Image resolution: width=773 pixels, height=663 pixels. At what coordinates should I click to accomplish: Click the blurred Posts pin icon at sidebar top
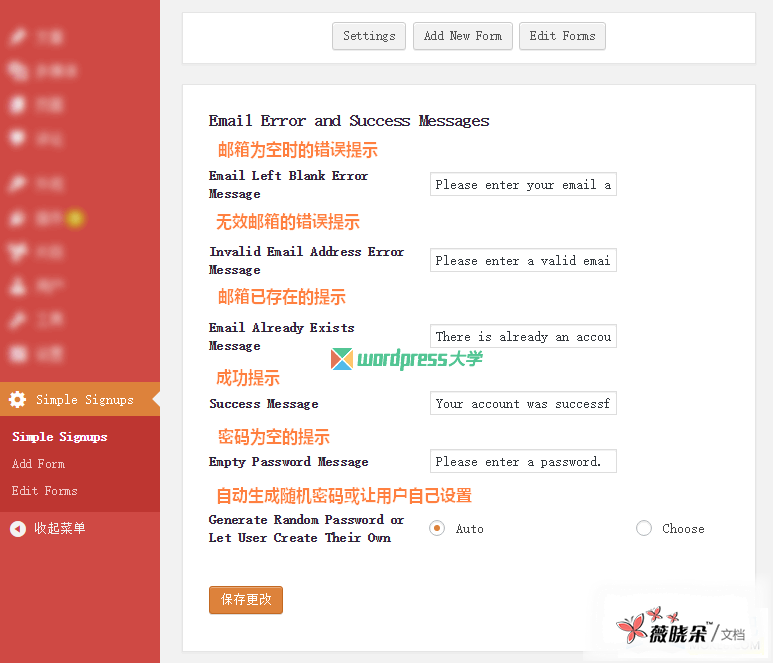pos(18,37)
